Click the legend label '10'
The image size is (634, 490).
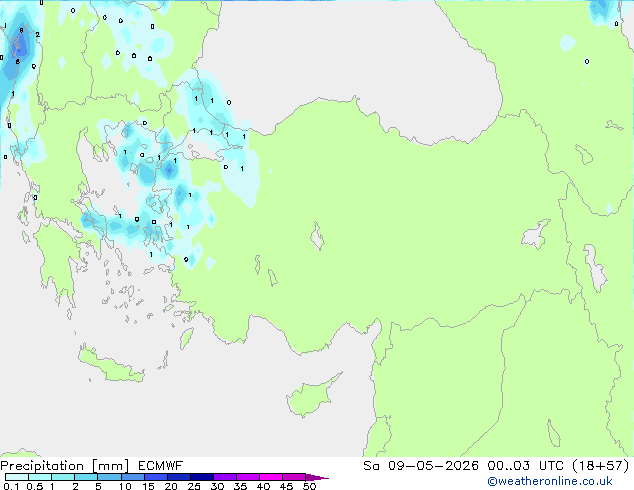pos(125,486)
